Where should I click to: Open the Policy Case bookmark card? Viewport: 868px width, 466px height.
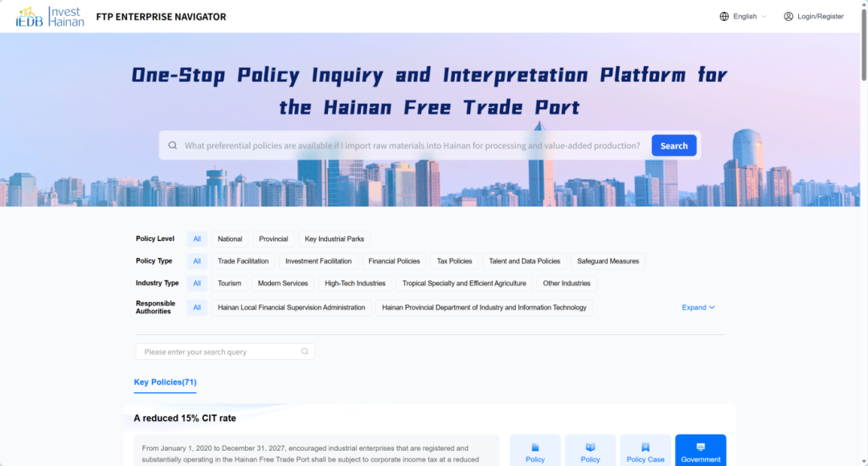coord(645,450)
